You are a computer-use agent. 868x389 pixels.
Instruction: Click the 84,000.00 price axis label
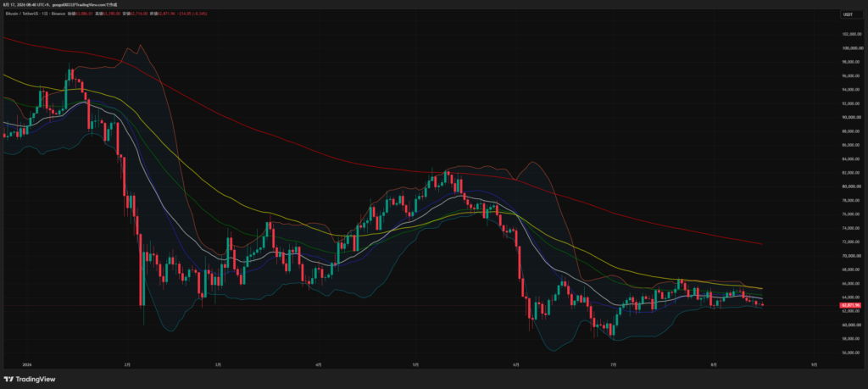click(x=850, y=158)
